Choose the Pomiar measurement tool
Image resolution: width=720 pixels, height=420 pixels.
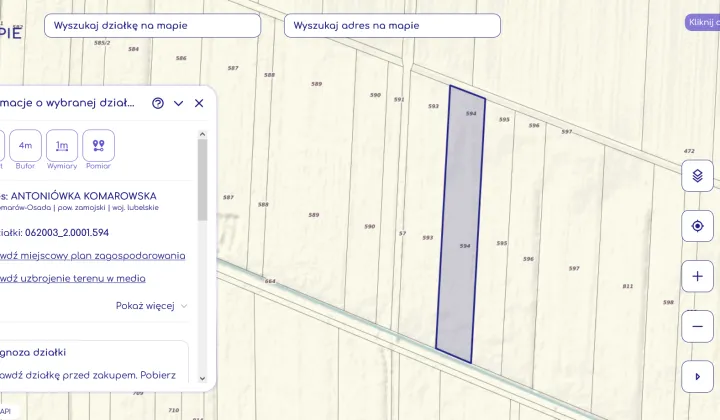click(x=98, y=148)
